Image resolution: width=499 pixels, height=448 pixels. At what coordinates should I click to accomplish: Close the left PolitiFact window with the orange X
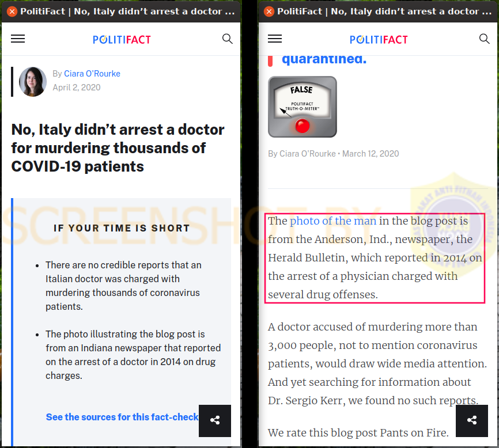pyautogui.click(x=12, y=12)
